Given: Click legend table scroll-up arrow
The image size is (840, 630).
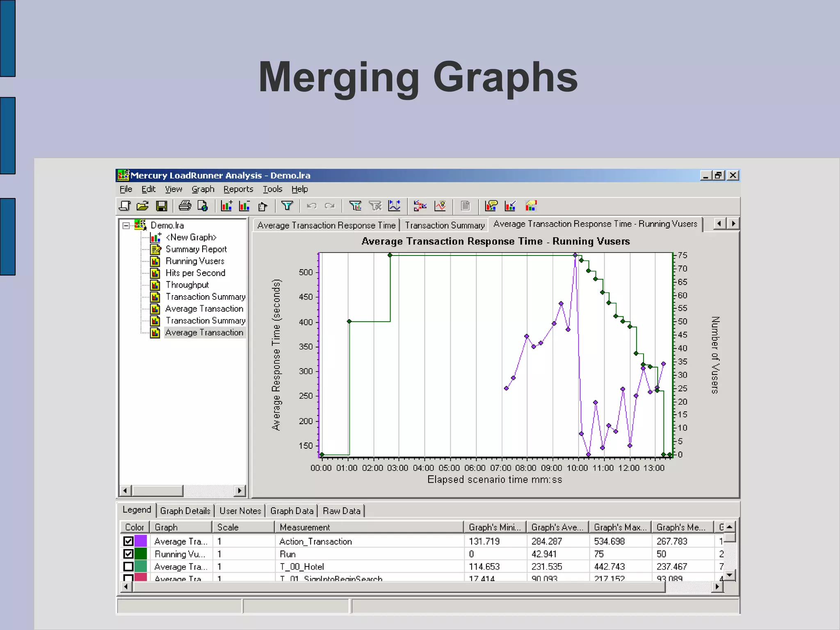Looking at the screenshot, I should pos(729,527).
